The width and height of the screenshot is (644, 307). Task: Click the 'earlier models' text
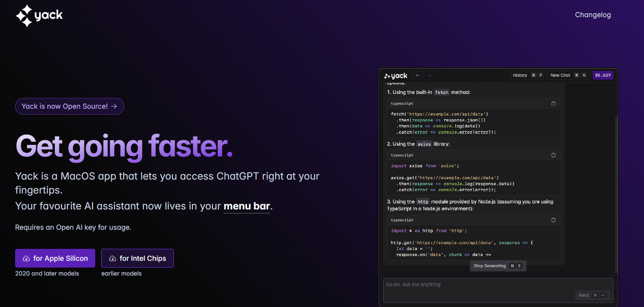(122, 274)
